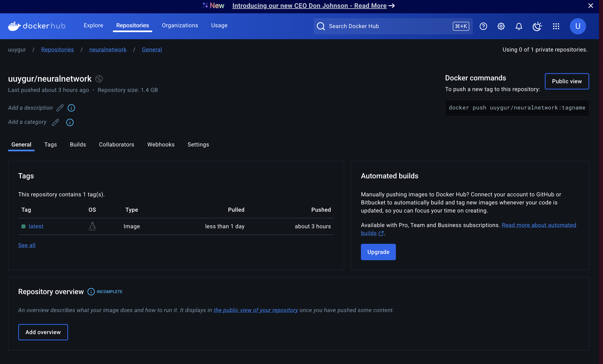This screenshot has width=603, height=364.
Task: Click info icon next to Repository overview
Action: click(91, 292)
